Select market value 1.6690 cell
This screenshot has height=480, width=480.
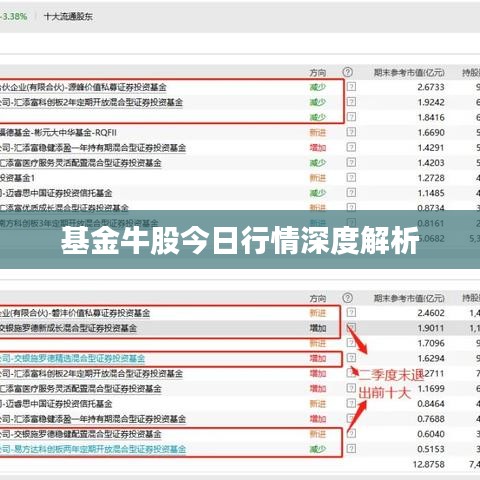431,132
